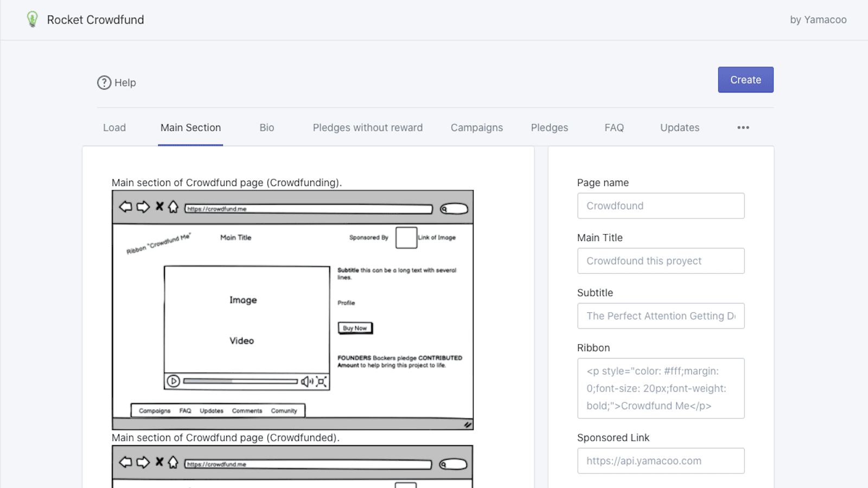This screenshot has height=488, width=868.
Task: Switch to the Load tab
Action: tap(114, 127)
